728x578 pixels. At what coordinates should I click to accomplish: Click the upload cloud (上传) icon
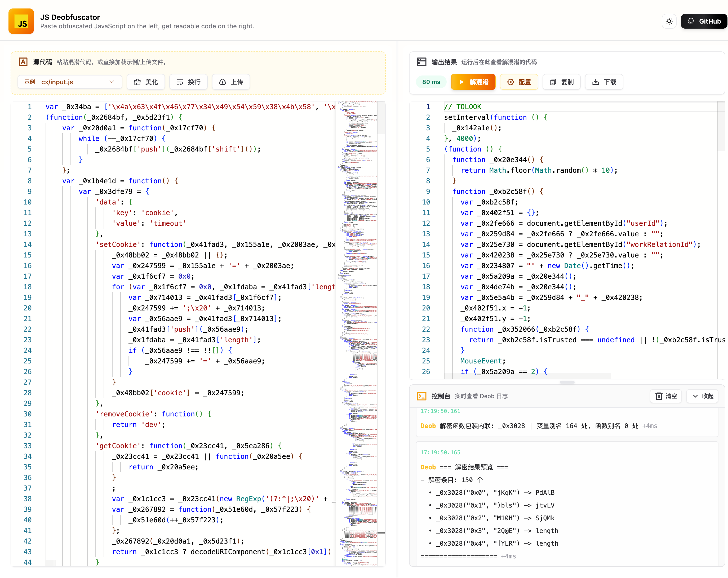click(222, 82)
